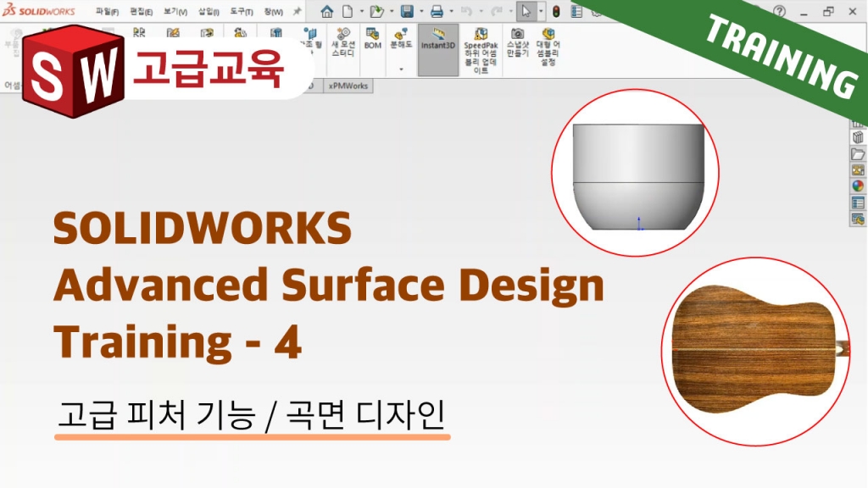This screenshot has height=488, width=868.
Task: Click the Print icon
Action: coord(437,11)
